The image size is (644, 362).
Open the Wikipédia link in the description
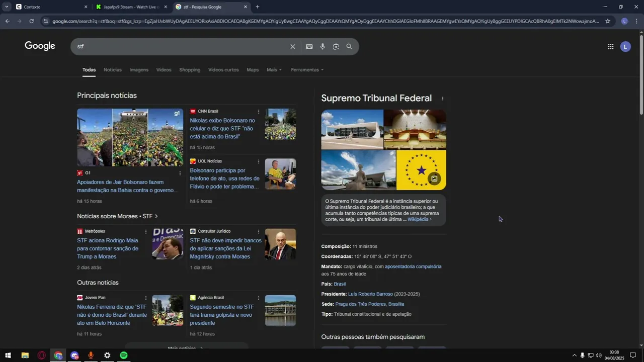[419, 219]
